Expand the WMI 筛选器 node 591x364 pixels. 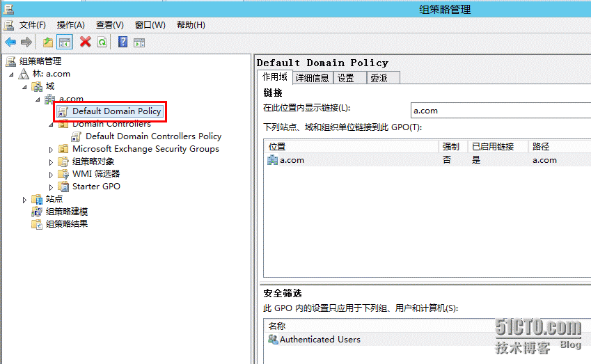[x=52, y=175]
